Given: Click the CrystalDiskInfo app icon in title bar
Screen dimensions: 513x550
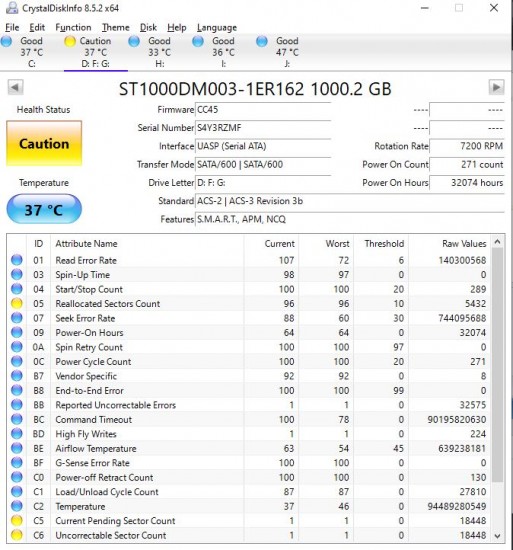Looking at the screenshot, I should pos(12,8).
